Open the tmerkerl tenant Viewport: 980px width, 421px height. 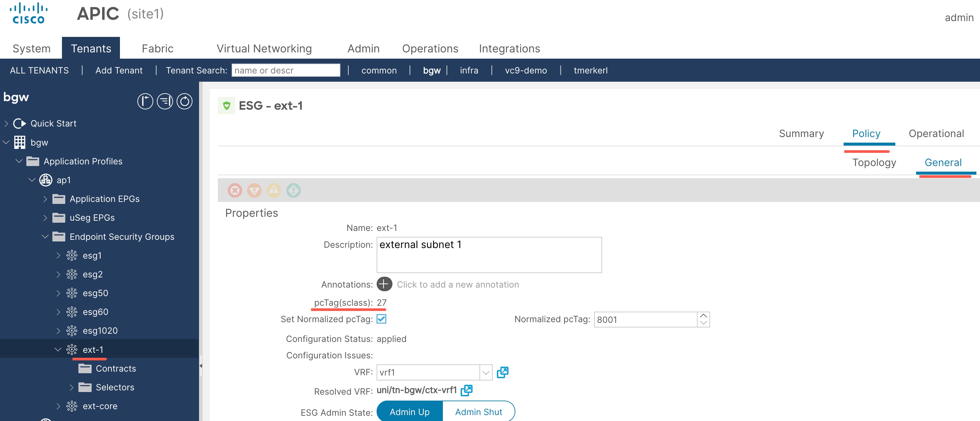click(590, 70)
